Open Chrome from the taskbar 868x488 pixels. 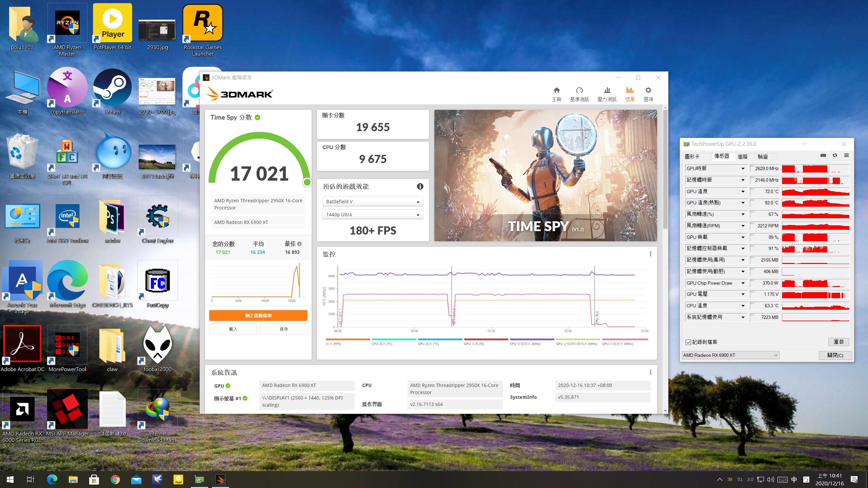[x=115, y=480]
